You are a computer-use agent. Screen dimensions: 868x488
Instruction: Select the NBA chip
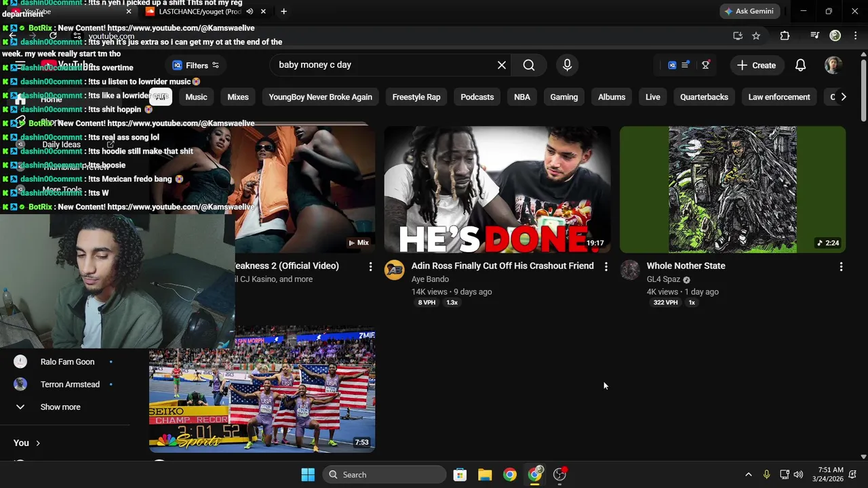coord(522,97)
